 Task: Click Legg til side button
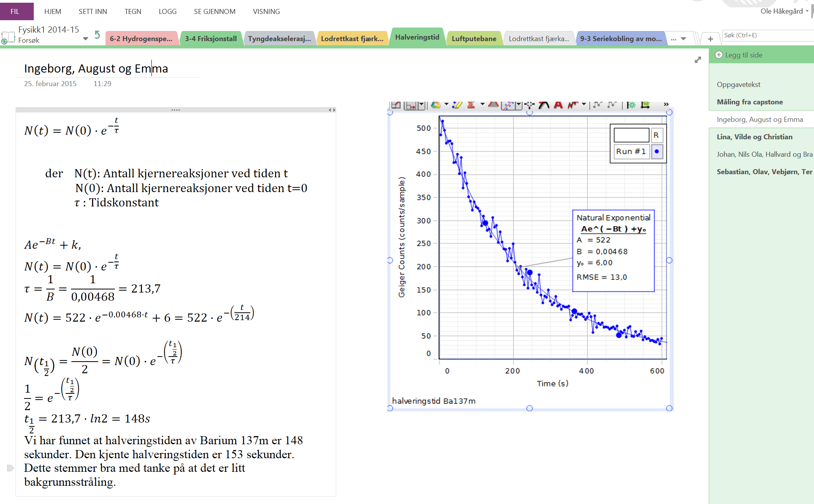pos(739,55)
